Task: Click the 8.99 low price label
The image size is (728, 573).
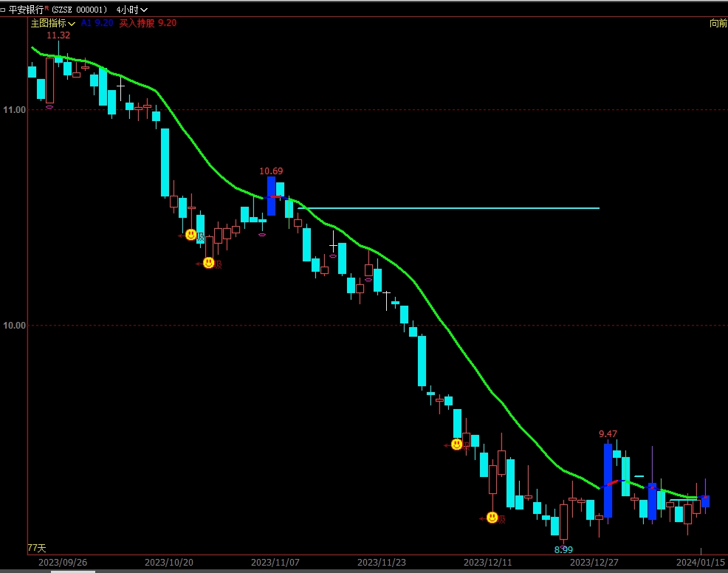Action: click(x=563, y=549)
